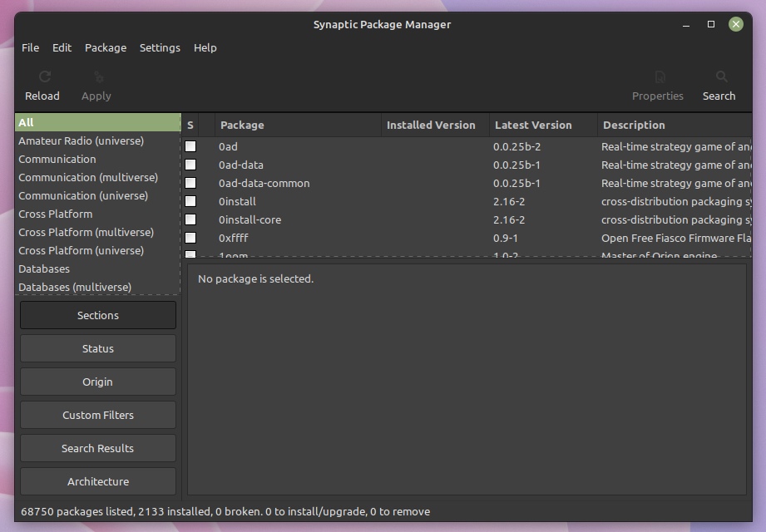Click 'No package is selected.' text
766x532 pixels.
click(x=255, y=278)
